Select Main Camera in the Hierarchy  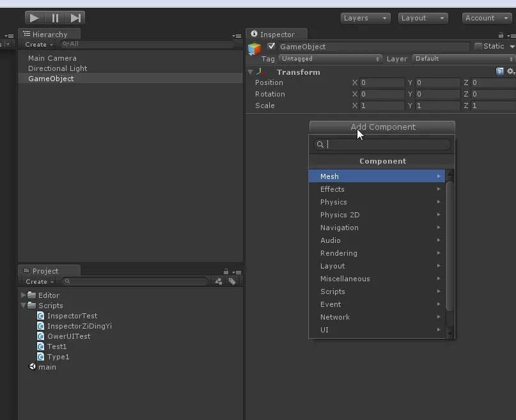(130, 58)
